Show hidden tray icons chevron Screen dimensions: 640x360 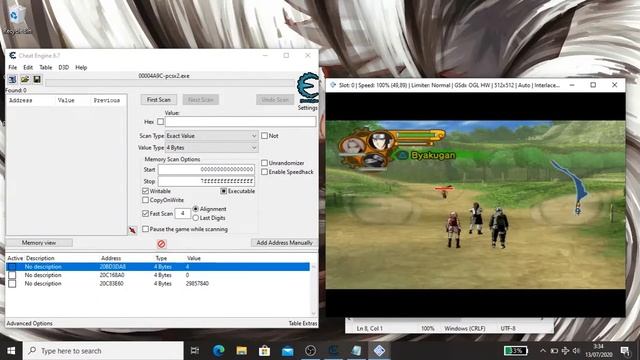coord(543,351)
